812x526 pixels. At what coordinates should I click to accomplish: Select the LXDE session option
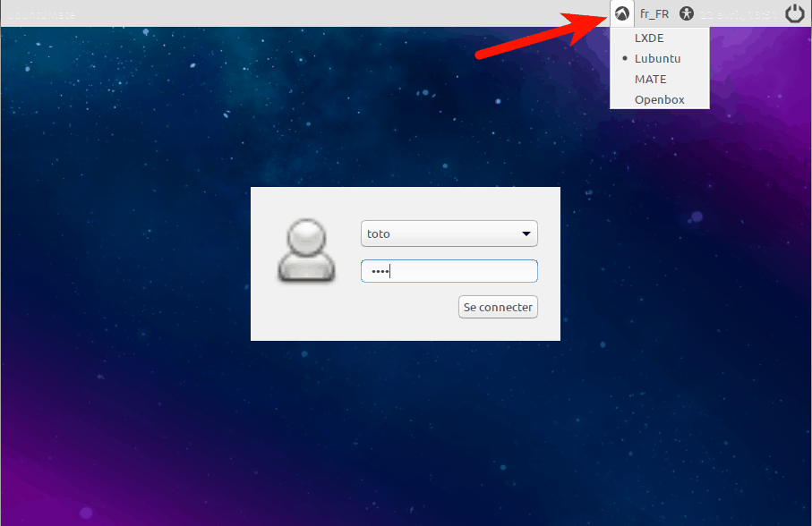(x=649, y=38)
